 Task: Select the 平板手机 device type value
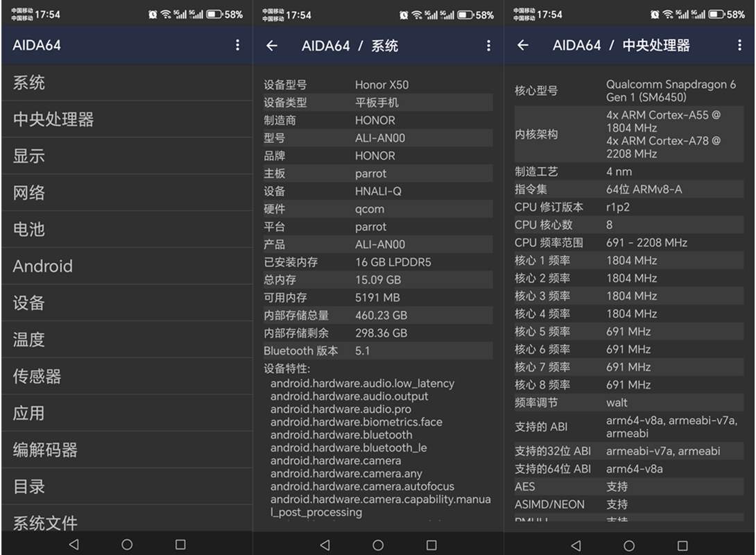tap(377, 103)
